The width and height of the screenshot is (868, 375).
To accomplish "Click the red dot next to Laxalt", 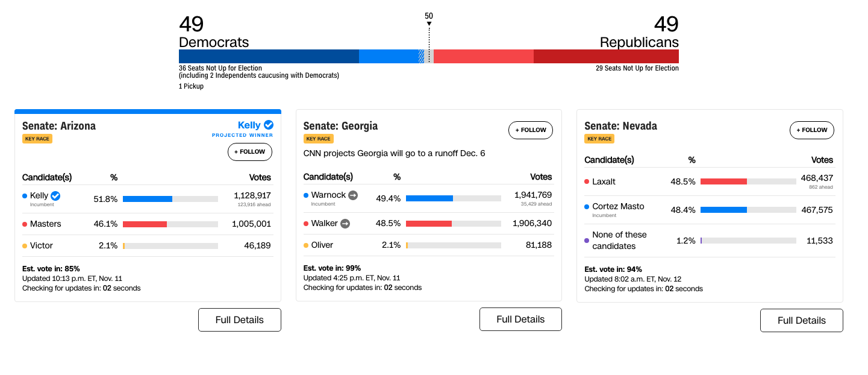I will point(587,181).
